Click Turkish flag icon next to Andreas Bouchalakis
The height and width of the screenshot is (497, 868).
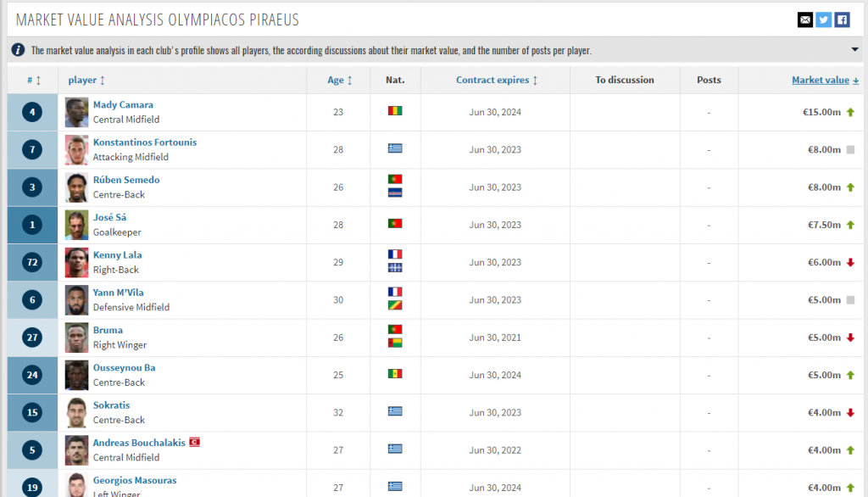coord(193,443)
